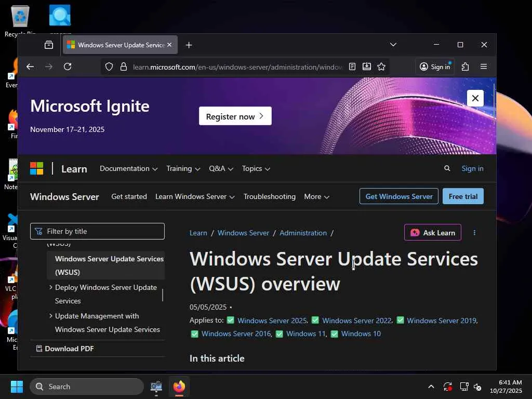
Task: Toggle reader view icon in address bar
Action: (352, 67)
